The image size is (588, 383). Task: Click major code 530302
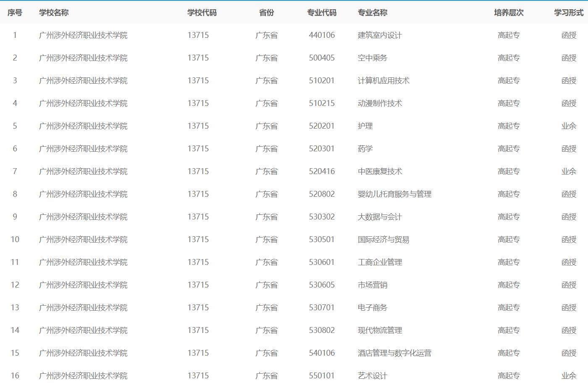click(x=322, y=217)
